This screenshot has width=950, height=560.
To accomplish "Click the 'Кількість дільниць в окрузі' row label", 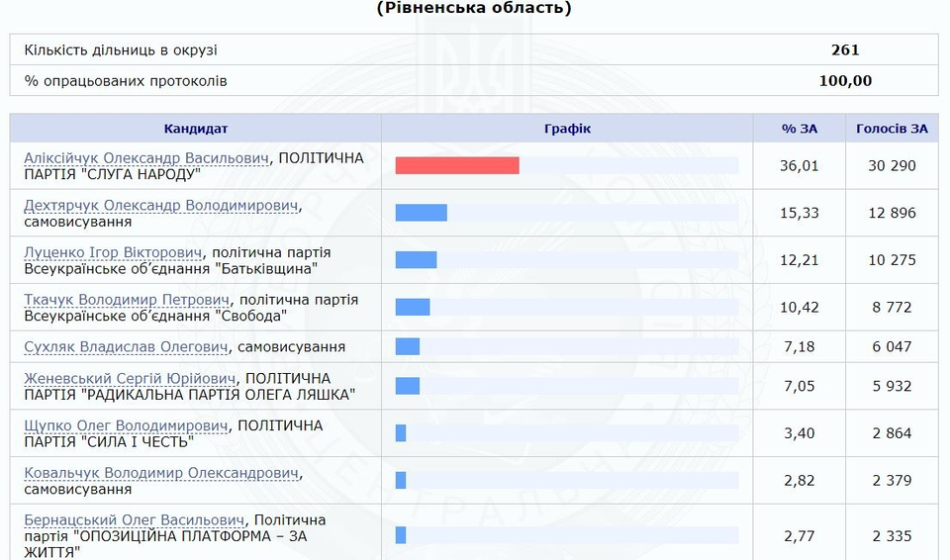I will (x=121, y=50).
